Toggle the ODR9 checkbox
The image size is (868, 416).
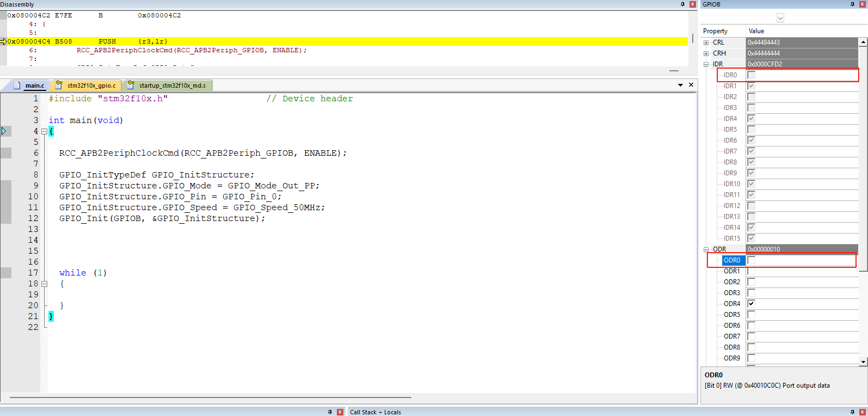(x=751, y=358)
